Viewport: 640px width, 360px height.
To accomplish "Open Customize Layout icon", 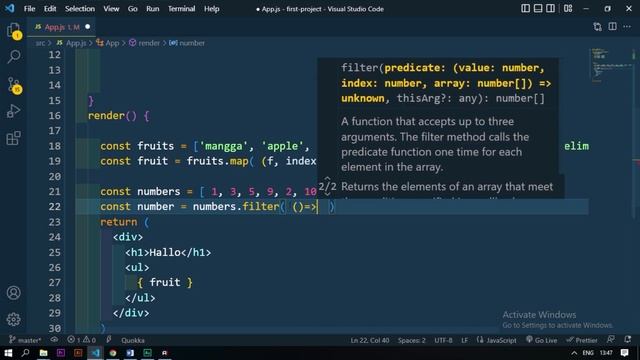I will point(568,9).
